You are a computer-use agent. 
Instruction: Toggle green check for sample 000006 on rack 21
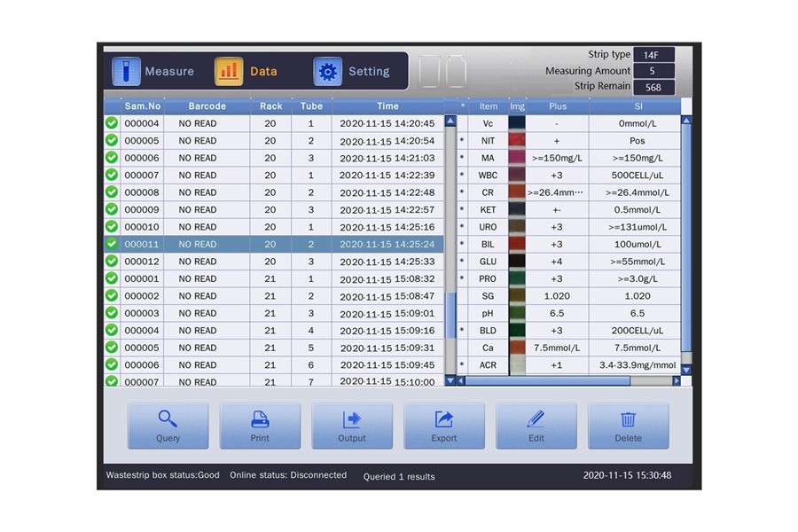[x=112, y=364]
